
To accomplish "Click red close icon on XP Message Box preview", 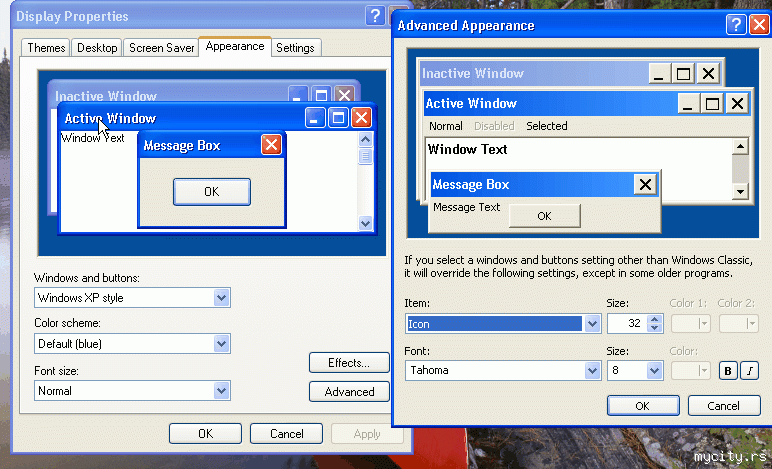I will point(271,145).
